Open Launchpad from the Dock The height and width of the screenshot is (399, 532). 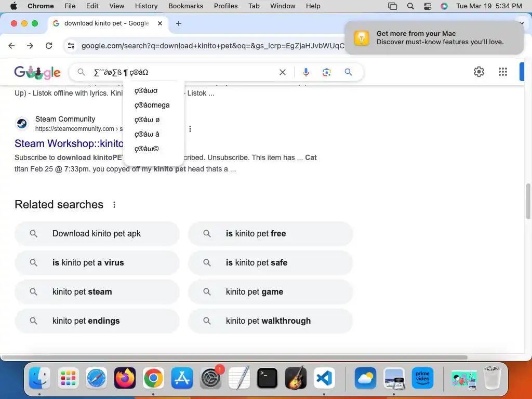(x=68, y=378)
